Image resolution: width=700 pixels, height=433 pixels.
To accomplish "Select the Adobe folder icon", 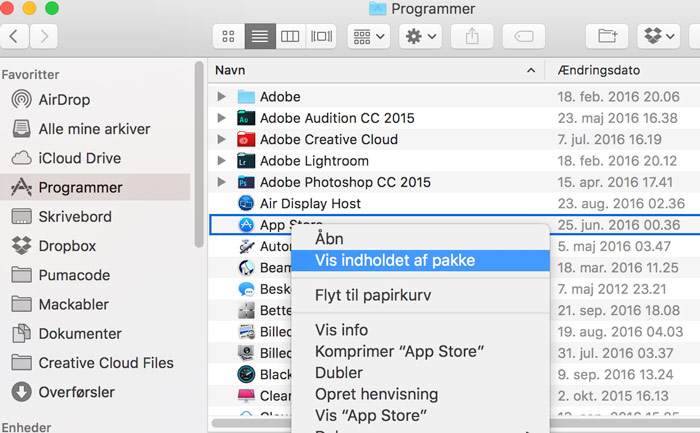I will (x=246, y=96).
